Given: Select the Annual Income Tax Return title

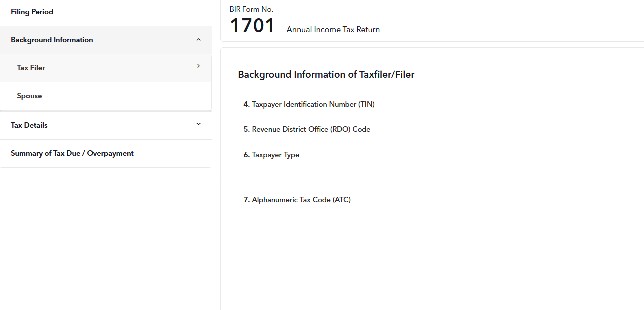Looking at the screenshot, I should pos(333,30).
